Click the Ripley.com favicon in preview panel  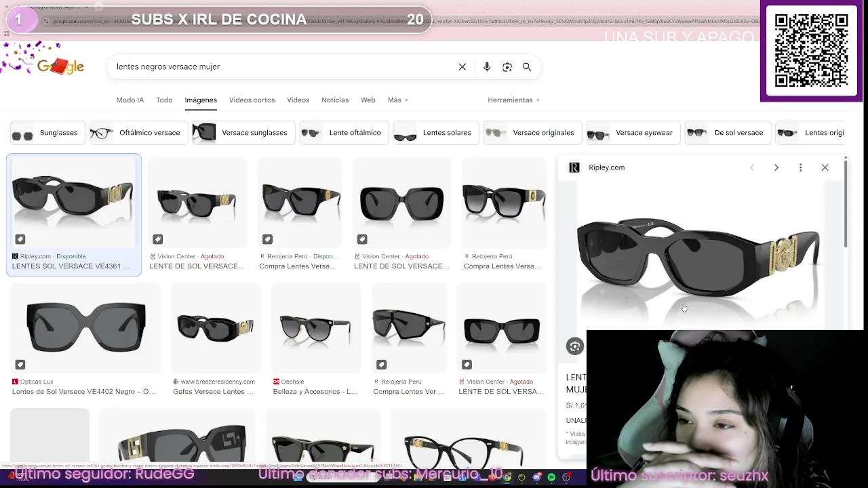click(574, 167)
